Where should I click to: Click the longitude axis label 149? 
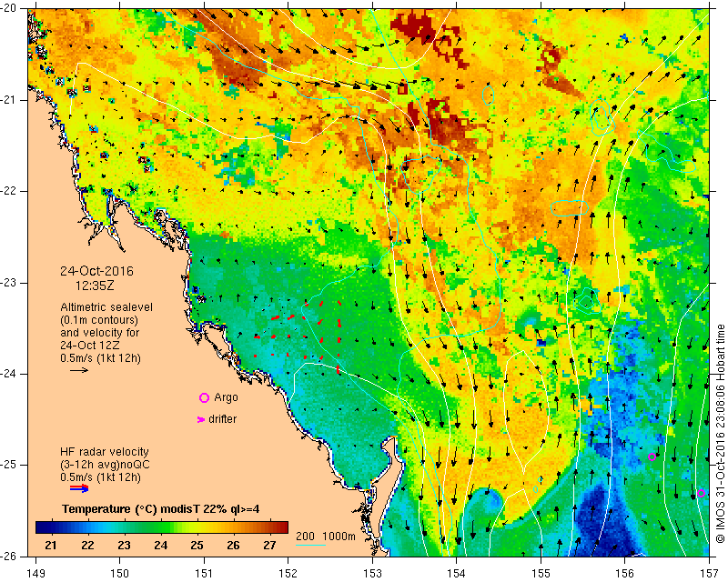click(35, 574)
